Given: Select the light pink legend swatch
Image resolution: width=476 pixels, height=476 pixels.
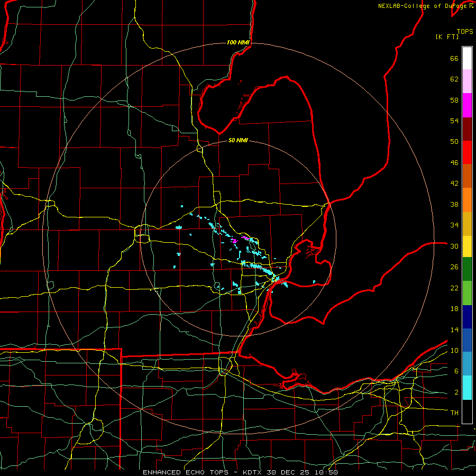Looking at the screenshot, I should coord(467,81).
